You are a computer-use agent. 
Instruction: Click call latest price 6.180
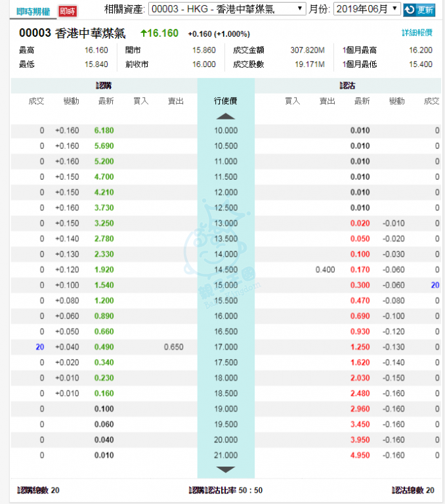[104, 131]
